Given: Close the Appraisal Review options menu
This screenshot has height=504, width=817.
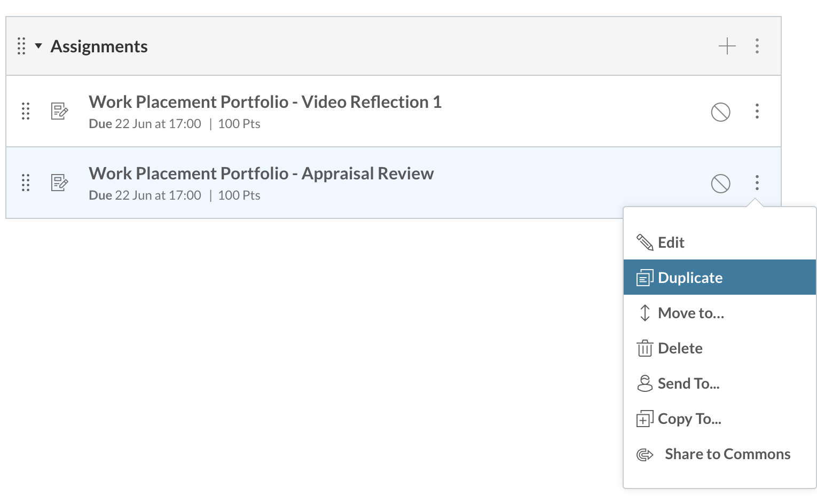Looking at the screenshot, I should click(757, 183).
